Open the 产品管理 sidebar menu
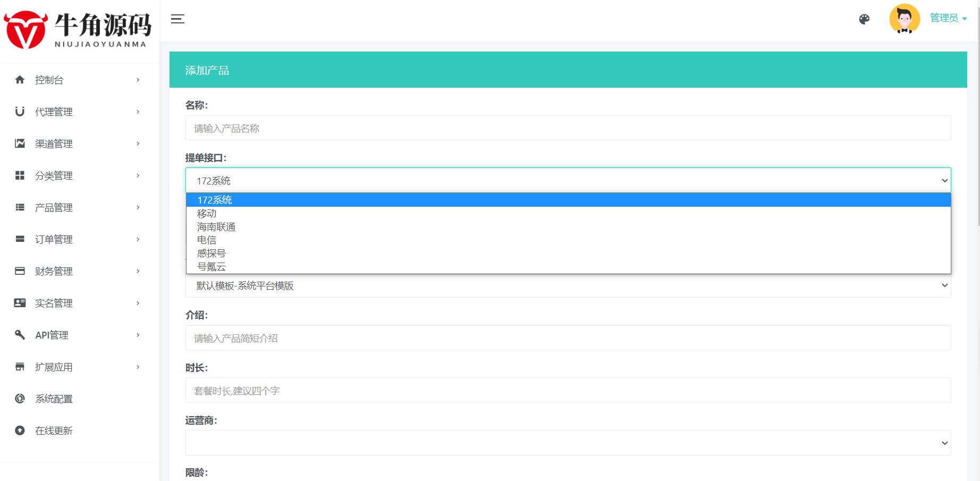 pyautogui.click(x=80, y=207)
